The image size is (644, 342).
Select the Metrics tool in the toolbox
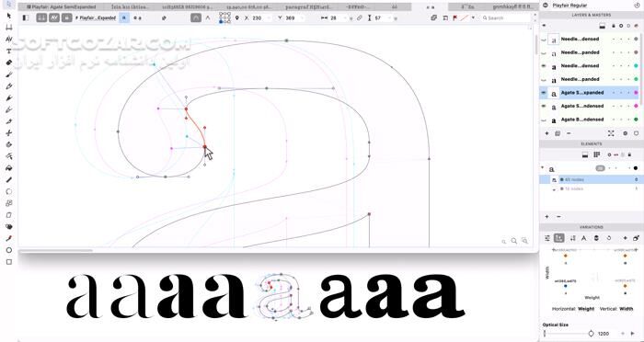pos(9,27)
